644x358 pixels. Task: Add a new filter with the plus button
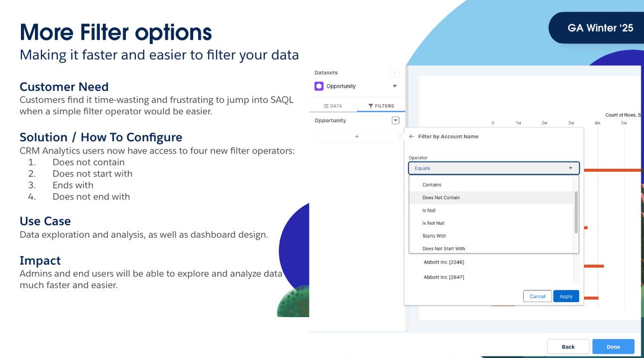coord(357,136)
